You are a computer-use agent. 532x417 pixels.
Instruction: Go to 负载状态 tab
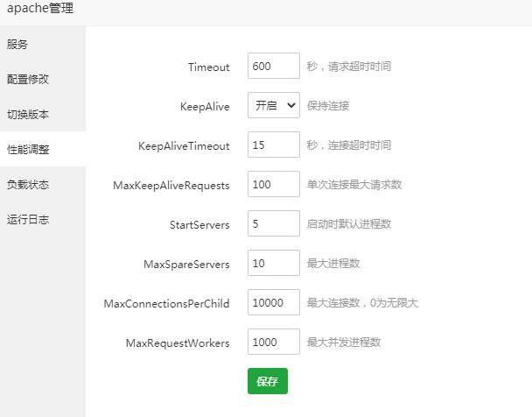click(42, 184)
